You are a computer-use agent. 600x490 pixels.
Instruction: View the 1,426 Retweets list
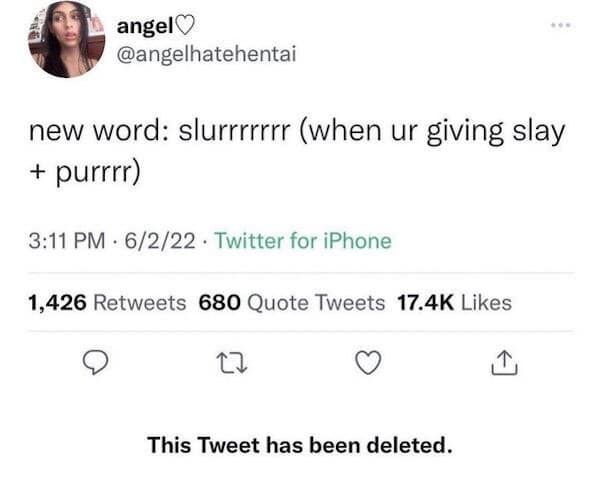click(107, 303)
